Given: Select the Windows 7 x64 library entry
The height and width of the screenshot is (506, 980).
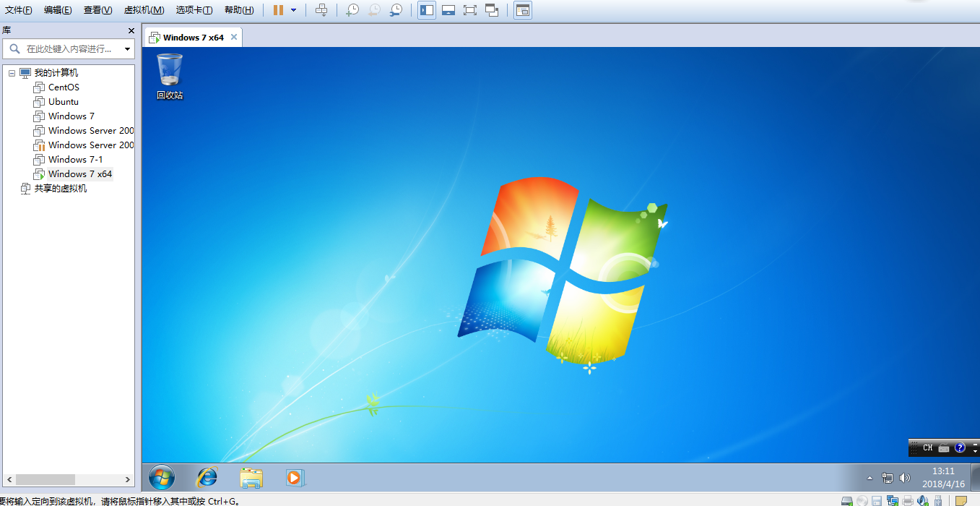Looking at the screenshot, I should pyautogui.click(x=80, y=174).
